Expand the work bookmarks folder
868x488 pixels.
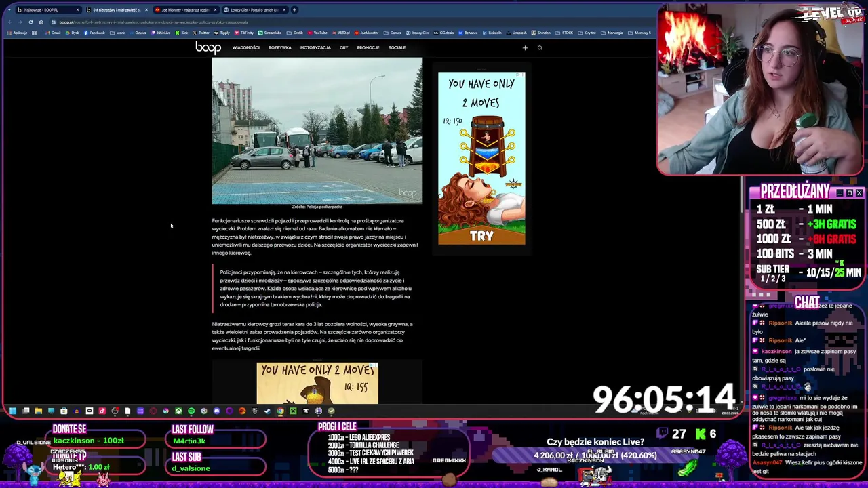pyautogui.click(x=117, y=33)
